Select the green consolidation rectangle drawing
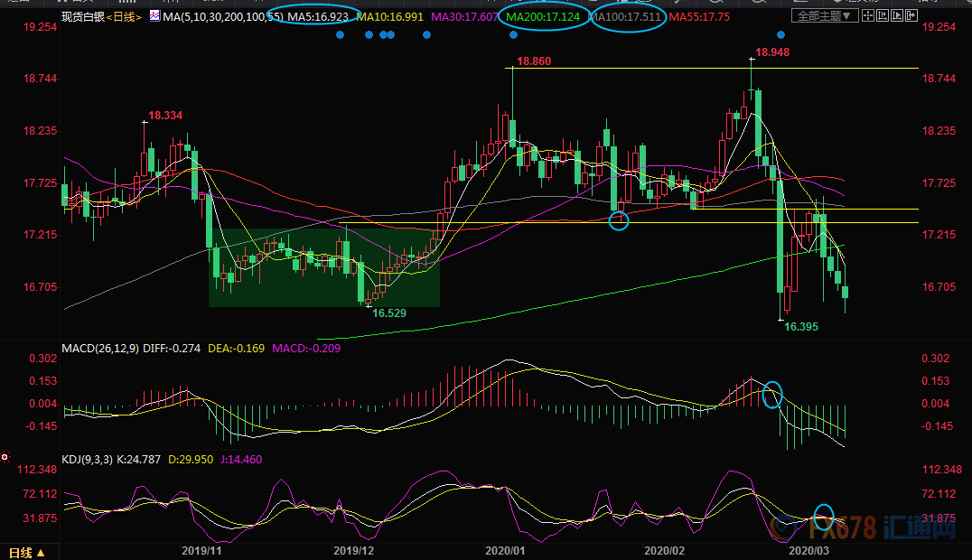The height and width of the screenshot is (560, 972). pos(323,267)
